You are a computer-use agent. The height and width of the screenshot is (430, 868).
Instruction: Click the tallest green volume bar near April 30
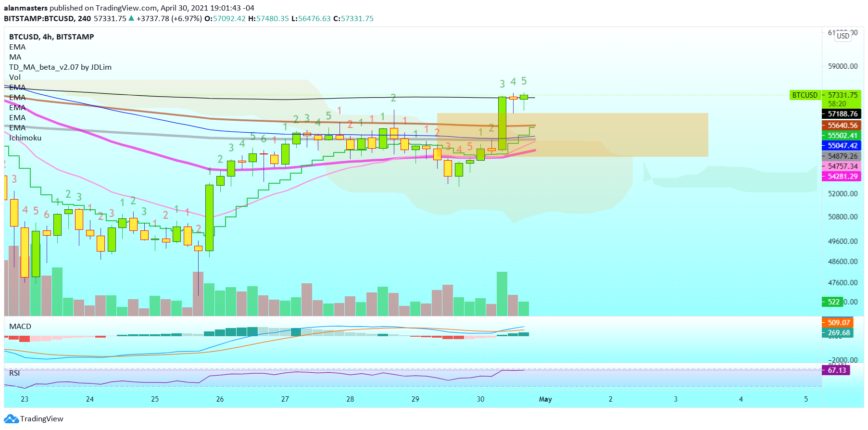click(x=502, y=293)
